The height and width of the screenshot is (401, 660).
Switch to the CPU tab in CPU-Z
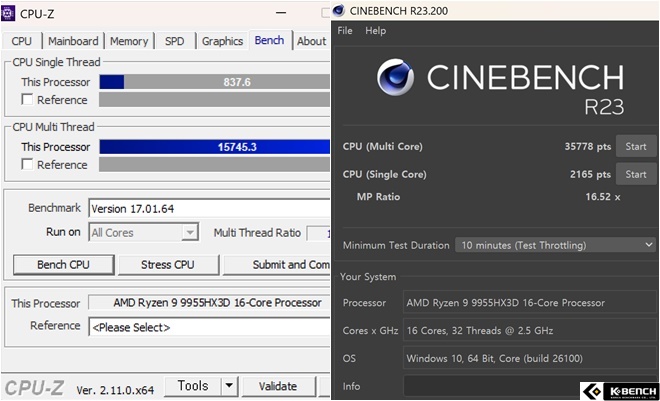click(21, 41)
